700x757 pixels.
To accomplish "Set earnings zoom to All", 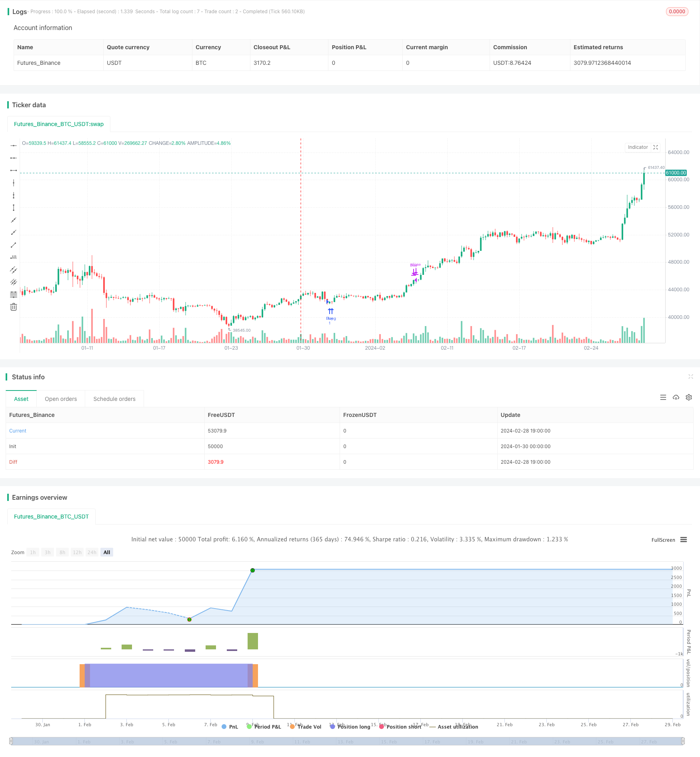I will (x=107, y=552).
